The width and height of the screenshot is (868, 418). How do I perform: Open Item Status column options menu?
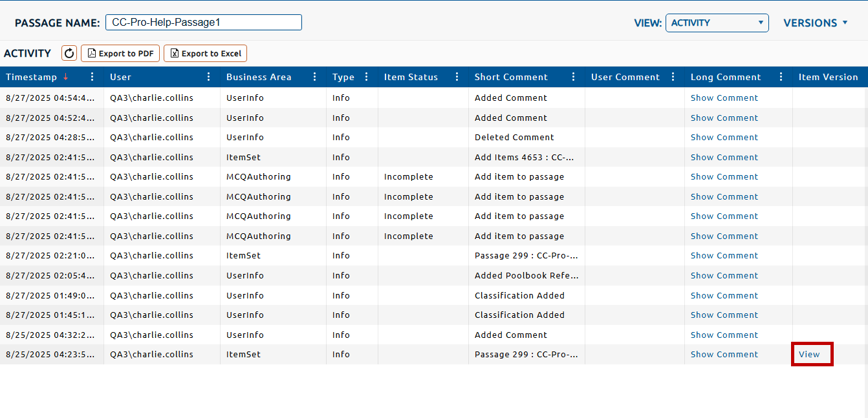click(457, 77)
